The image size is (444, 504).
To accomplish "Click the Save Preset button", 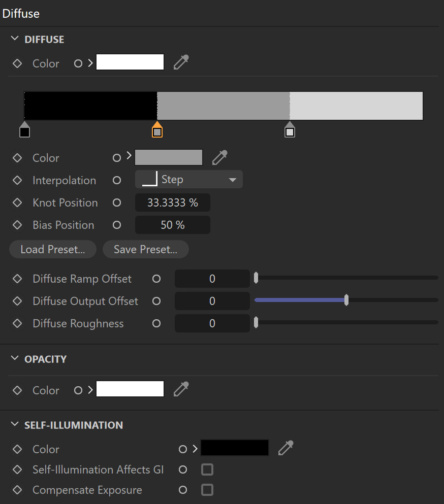I will pos(145,249).
